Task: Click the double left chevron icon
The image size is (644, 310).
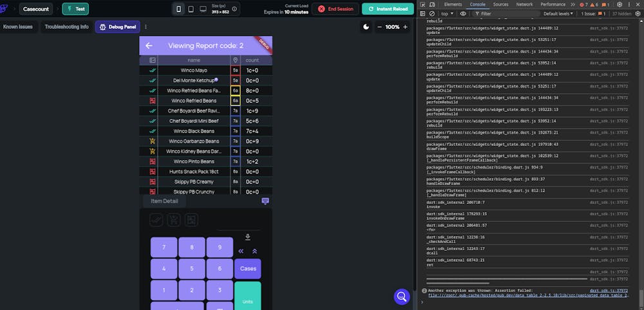Action: 241,251
